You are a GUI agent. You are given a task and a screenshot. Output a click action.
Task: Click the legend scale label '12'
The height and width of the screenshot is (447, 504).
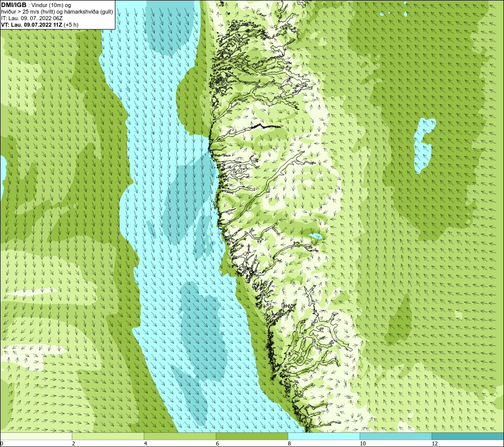(x=434, y=443)
